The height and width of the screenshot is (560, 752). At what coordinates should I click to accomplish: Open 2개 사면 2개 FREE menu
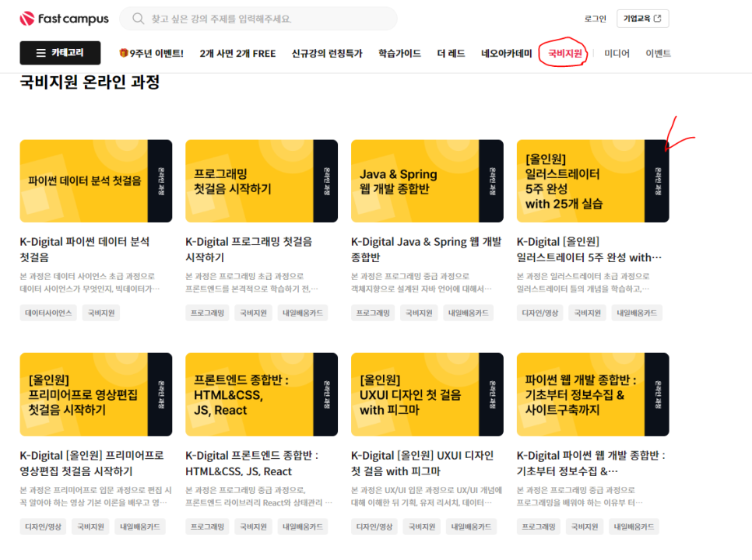click(x=237, y=53)
